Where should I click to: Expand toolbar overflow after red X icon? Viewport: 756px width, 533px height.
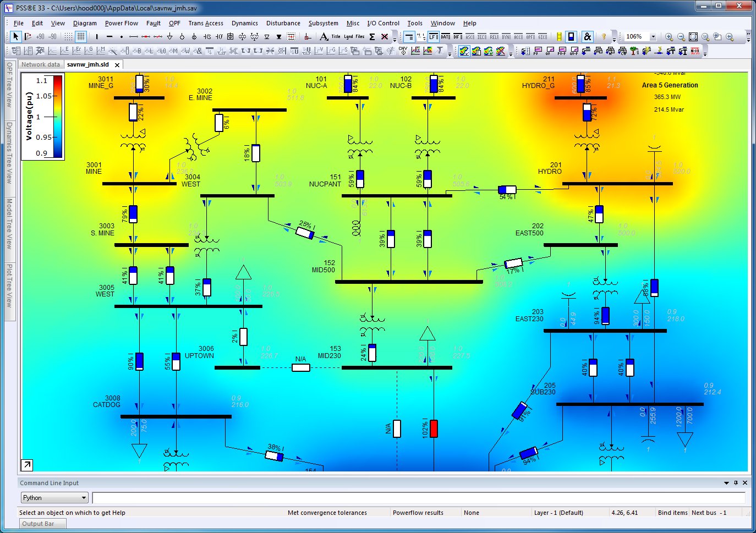[395, 40]
